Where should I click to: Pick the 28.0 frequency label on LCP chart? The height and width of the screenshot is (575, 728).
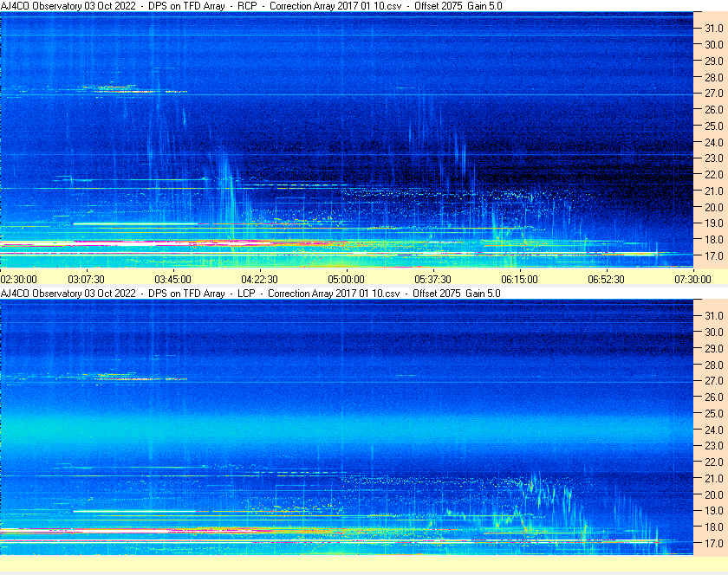point(714,365)
